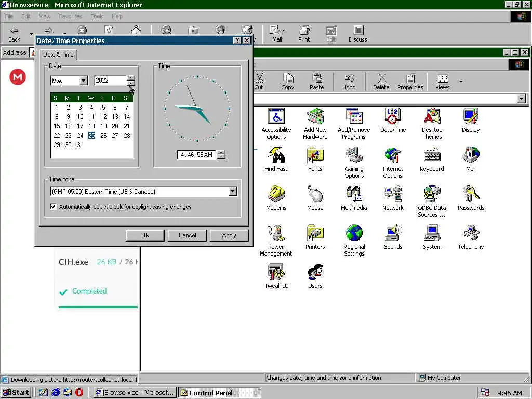Image resolution: width=532 pixels, height=399 pixels.
Task: Select the Display icon
Action: pyautogui.click(x=471, y=121)
